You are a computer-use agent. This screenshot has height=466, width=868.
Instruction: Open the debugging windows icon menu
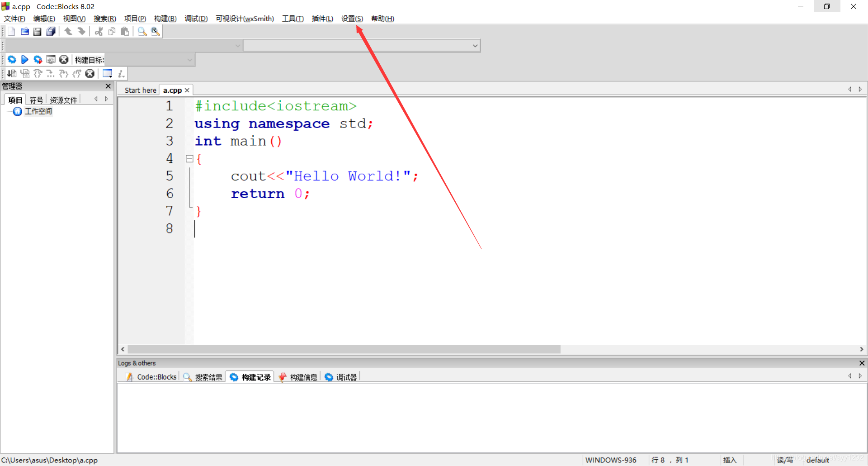(108, 73)
